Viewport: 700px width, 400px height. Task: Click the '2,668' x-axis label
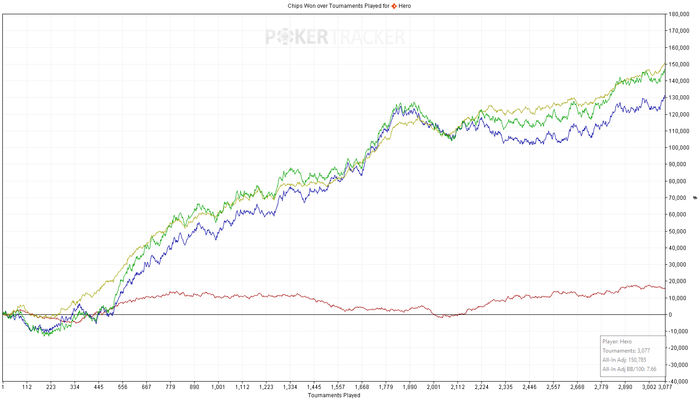pos(577,387)
